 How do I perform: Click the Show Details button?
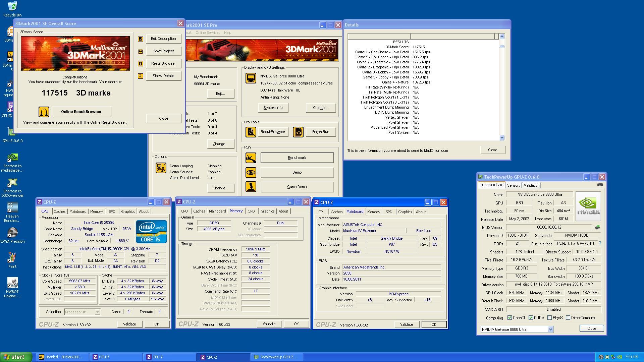[163, 76]
